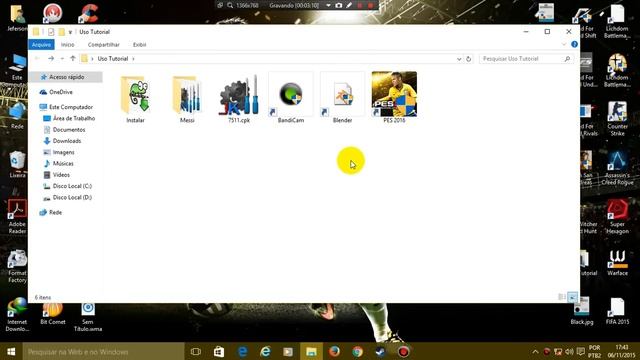Launch Firefox from the taskbar
Screen dimensions: 640x360
[x=334, y=351]
